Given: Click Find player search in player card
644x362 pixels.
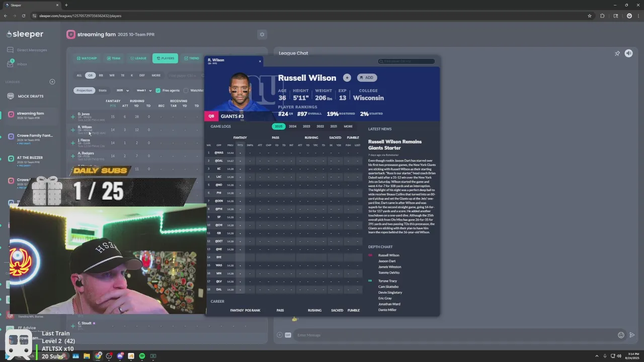Looking at the screenshot, I should pyautogui.click(x=407, y=61).
